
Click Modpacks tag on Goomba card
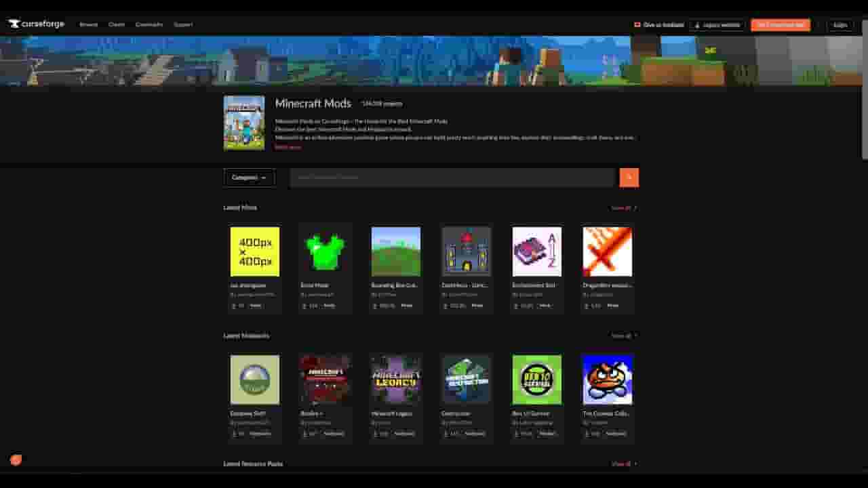click(x=616, y=434)
